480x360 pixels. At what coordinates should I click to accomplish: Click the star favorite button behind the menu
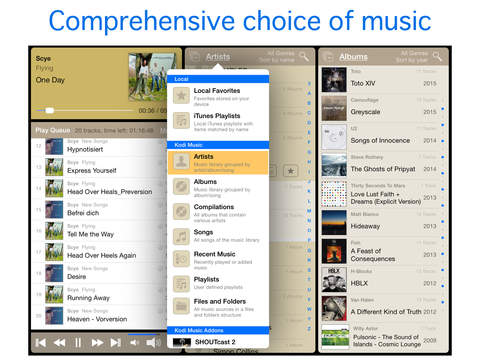click(x=291, y=171)
